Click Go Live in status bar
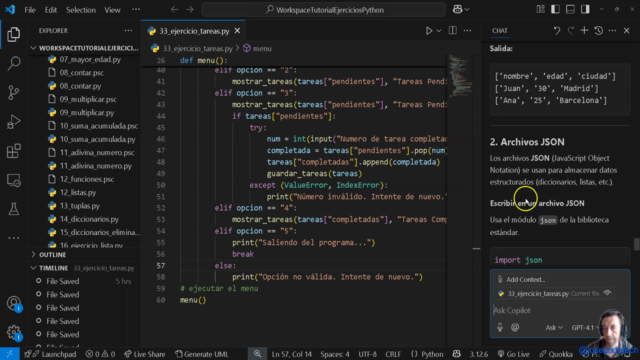The image size is (640, 360). click(514, 354)
